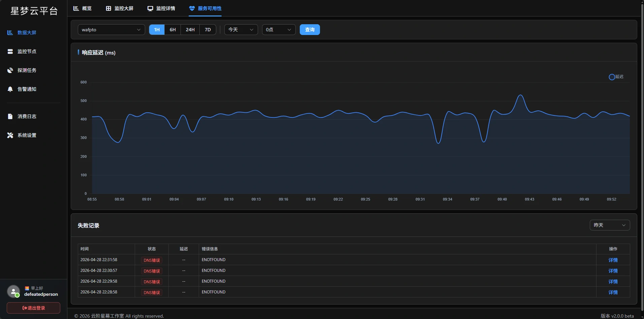
Task: Open the 监控大屏 tab
Action: click(x=120, y=8)
